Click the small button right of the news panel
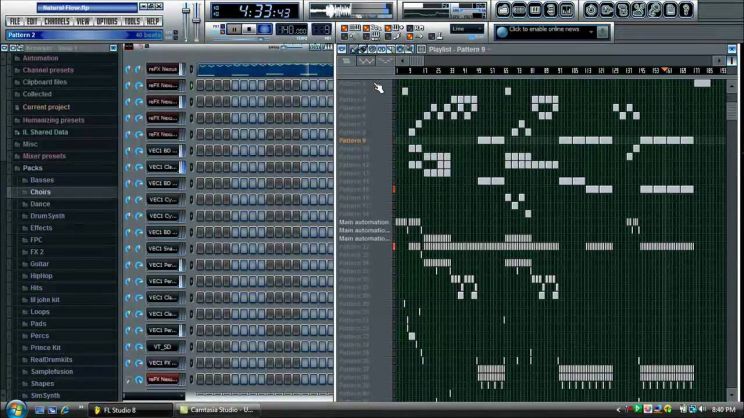Screen dimensions: 744x418 click(603, 32)
